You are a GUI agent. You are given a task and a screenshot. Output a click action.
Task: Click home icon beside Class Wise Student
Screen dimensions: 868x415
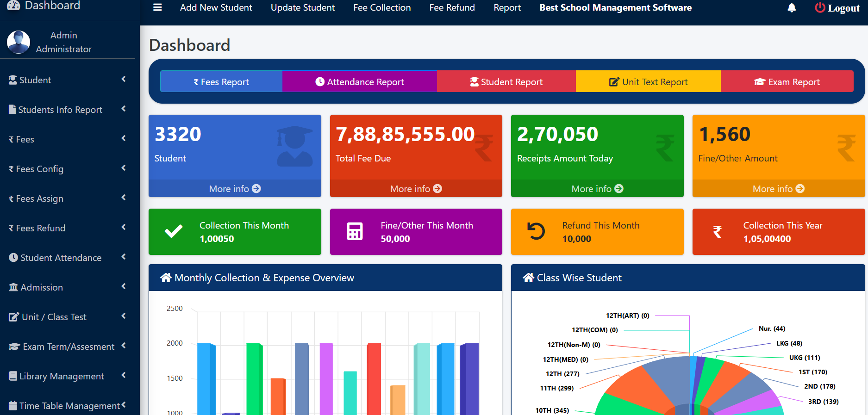coord(528,278)
